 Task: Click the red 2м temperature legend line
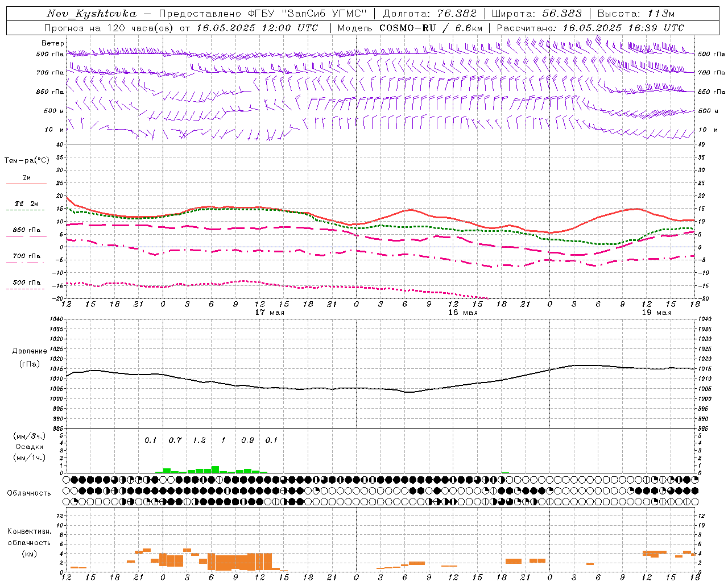(x=26, y=184)
